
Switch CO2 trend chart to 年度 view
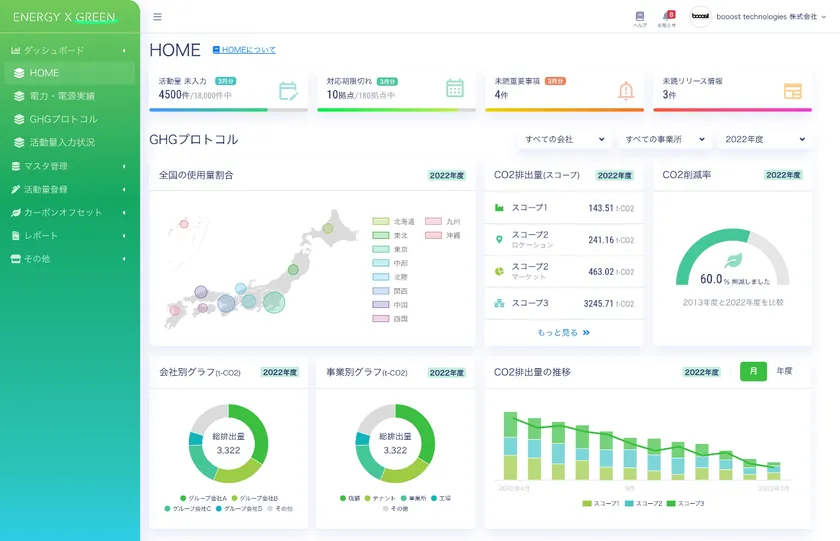coord(785,371)
